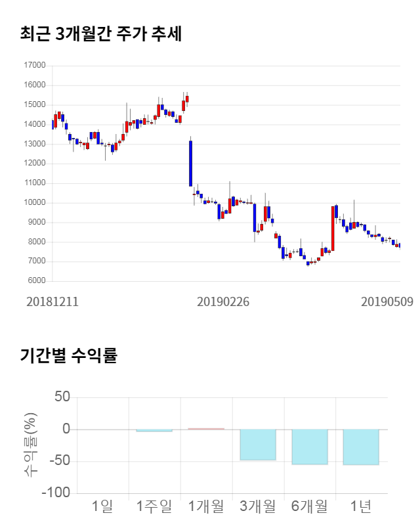Image resolution: width=420 pixels, height=532 pixels.
Task: Click the 1개월 period label
Action: [206, 506]
